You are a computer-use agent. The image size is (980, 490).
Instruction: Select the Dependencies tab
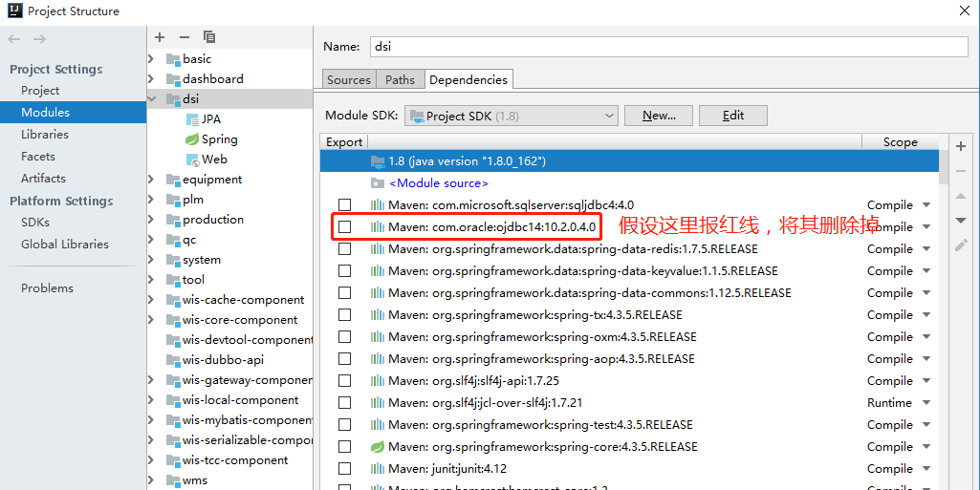point(468,80)
